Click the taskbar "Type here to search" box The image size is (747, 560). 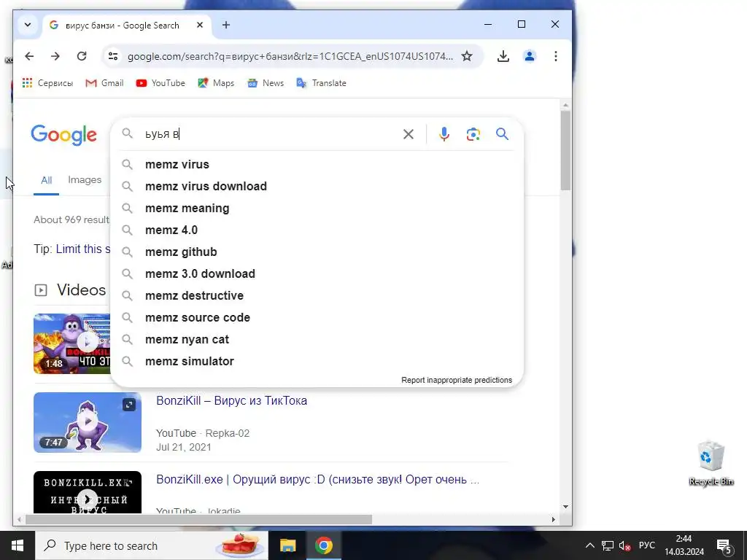[152, 545]
